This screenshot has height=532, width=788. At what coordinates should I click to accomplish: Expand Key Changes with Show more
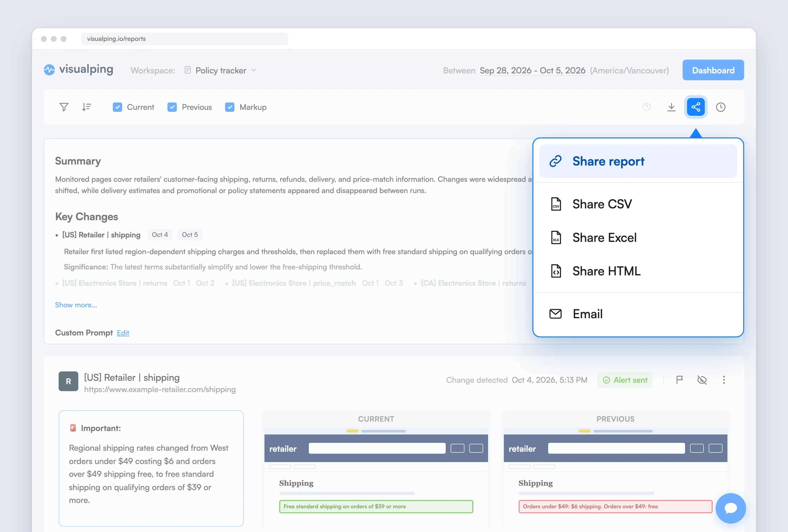coord(76,305)
